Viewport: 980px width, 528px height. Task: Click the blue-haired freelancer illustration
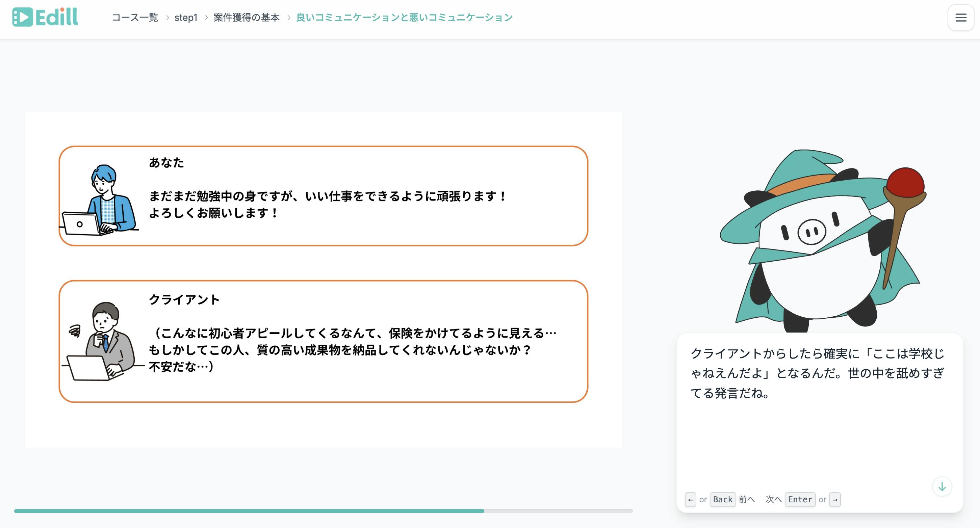pyautogui.click(x=100, y=201)
